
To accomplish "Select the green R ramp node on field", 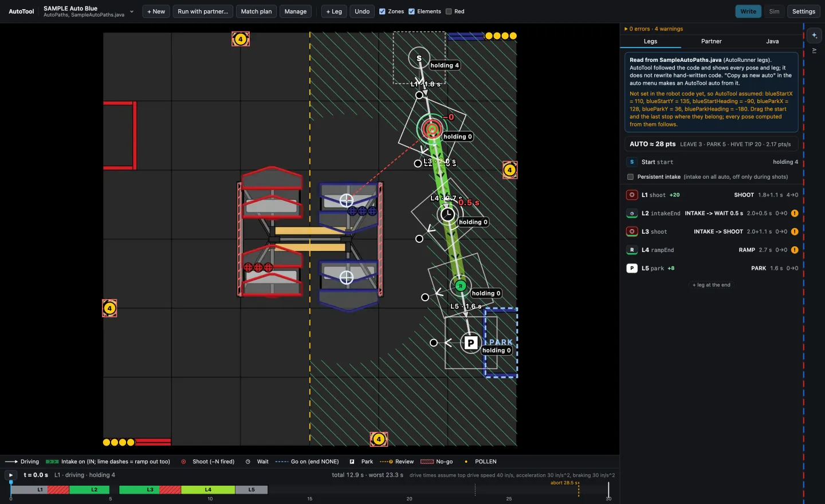I will (461, 285).
